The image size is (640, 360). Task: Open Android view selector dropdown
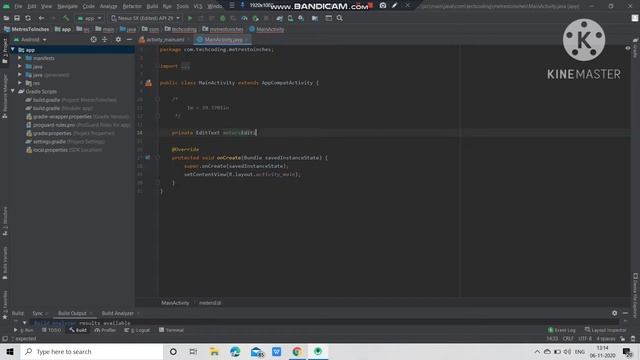(31, 40)
